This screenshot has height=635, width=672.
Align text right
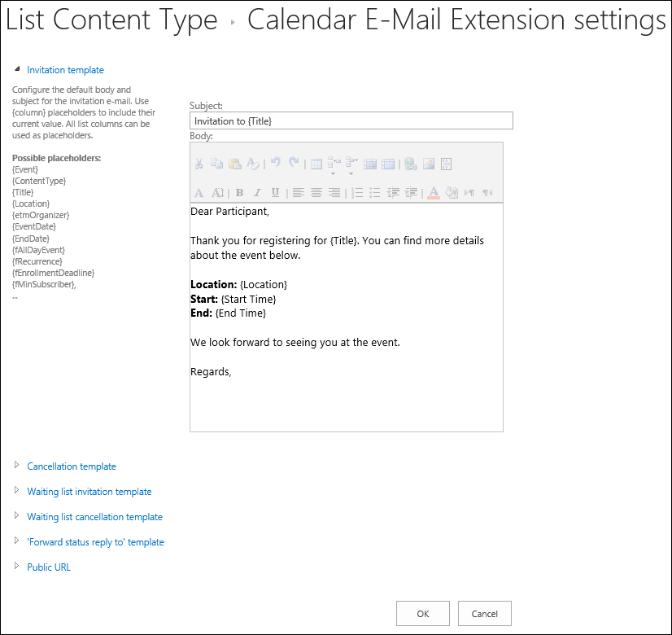(334, 193)
